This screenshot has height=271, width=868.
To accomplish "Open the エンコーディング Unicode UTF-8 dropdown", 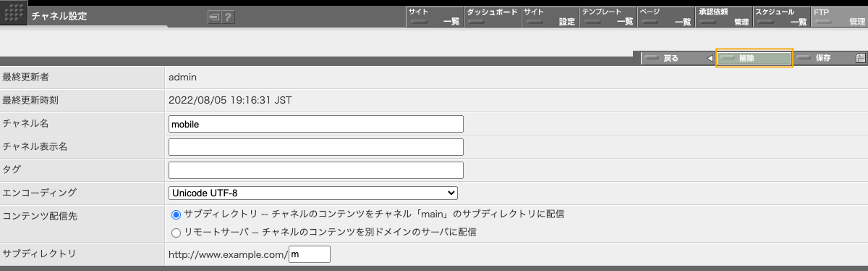I will pos(313,193).
